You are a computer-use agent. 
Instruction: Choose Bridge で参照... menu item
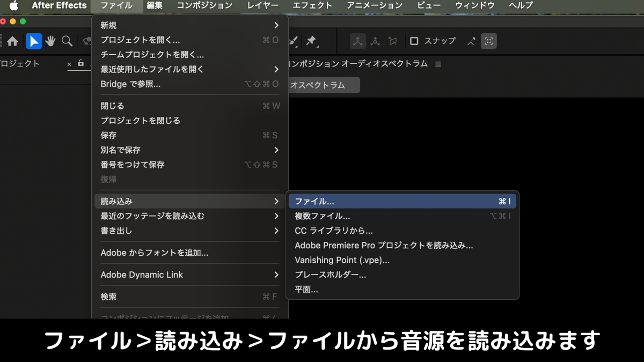(190, 84)
